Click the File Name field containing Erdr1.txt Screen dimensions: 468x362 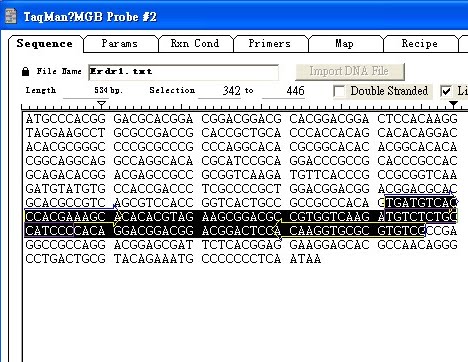click(183, 72)
